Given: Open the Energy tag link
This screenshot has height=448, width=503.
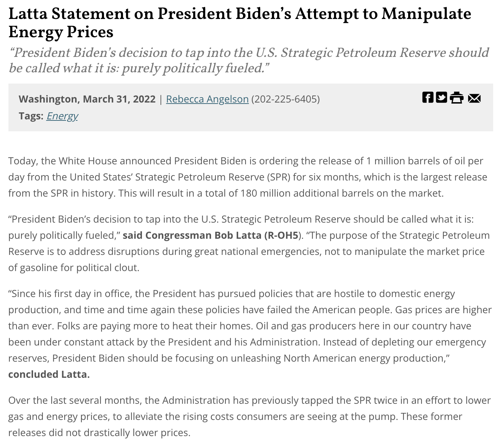Looking at the screenshot, I should point(62,116).
